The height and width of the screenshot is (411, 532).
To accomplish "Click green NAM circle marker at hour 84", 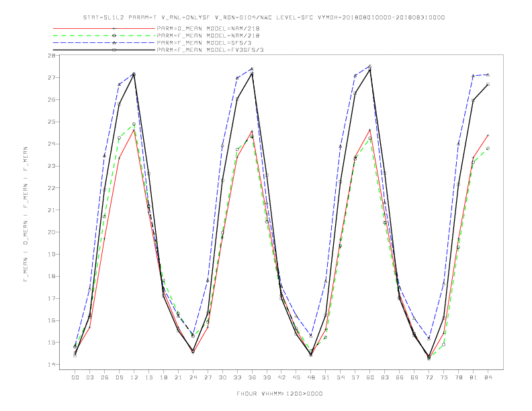I will pyautogui.click(x=488, y=148).
